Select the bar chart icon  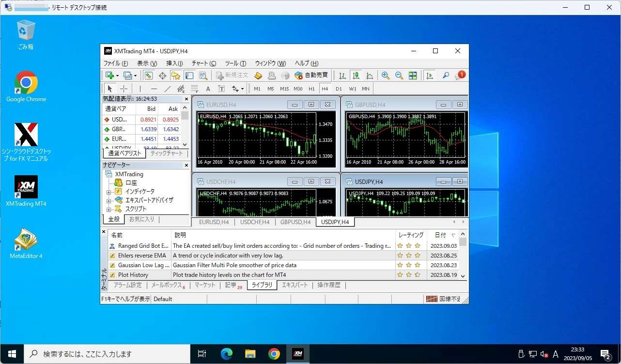point(342,76)
